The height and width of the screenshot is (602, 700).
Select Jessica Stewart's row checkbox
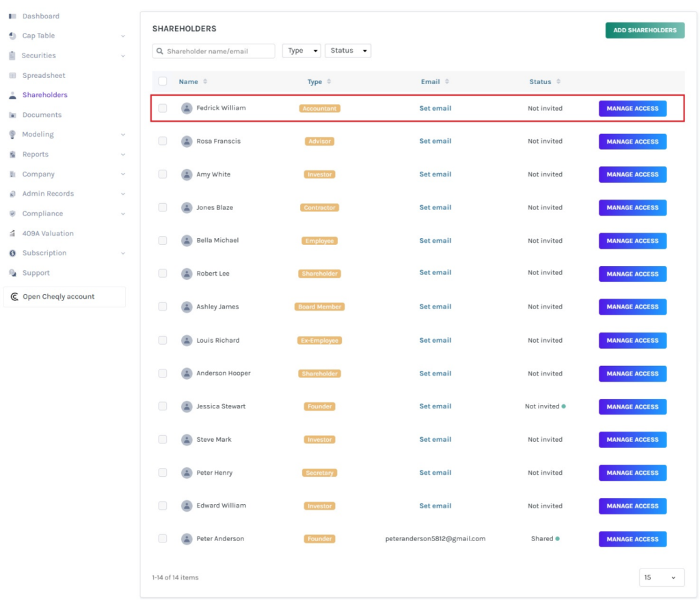point(163,406)
